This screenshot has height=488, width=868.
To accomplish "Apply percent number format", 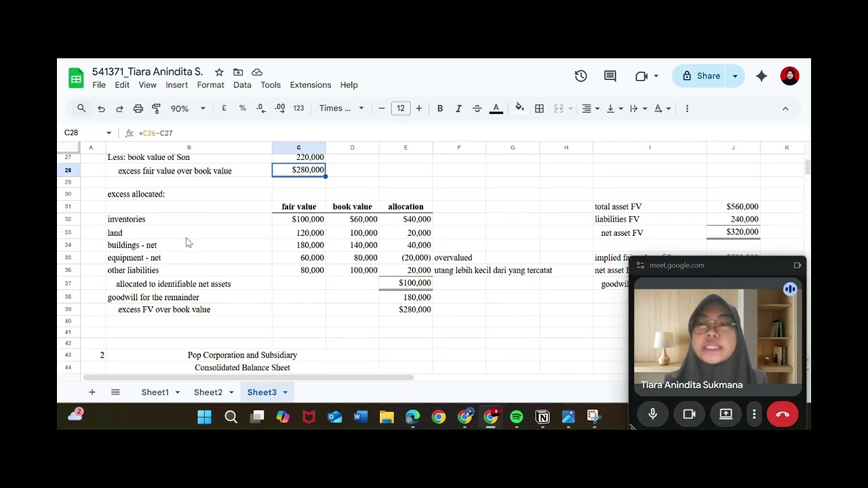I will click(x=242, y=108).
